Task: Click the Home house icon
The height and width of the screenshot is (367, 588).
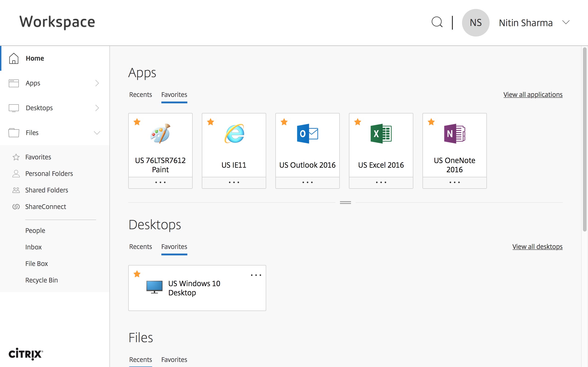Action: tap(14, 58)
